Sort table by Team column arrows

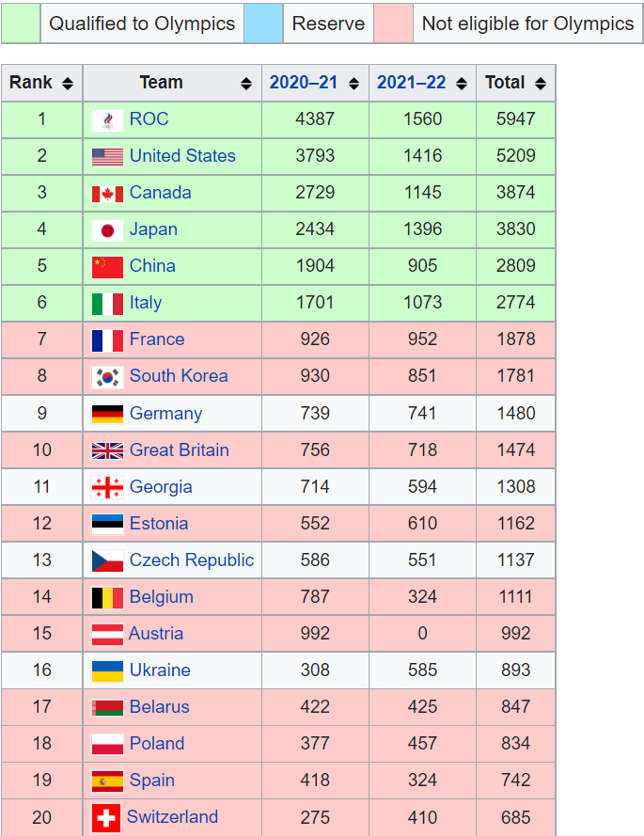click(x=246, y=84)
